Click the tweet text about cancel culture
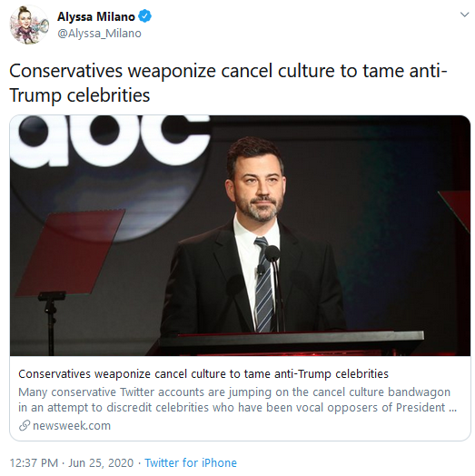 [x=228, y=83]
